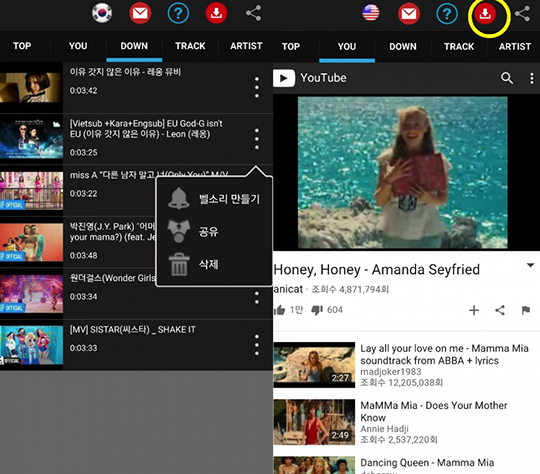Tap the red download icon in left screen
Viewport: 540px width, 474px height.
[x=216, y=13]
